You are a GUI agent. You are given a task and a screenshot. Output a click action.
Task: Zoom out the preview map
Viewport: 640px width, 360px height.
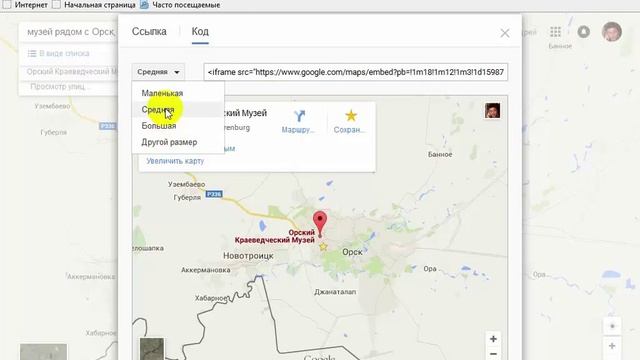coord(493,353)
